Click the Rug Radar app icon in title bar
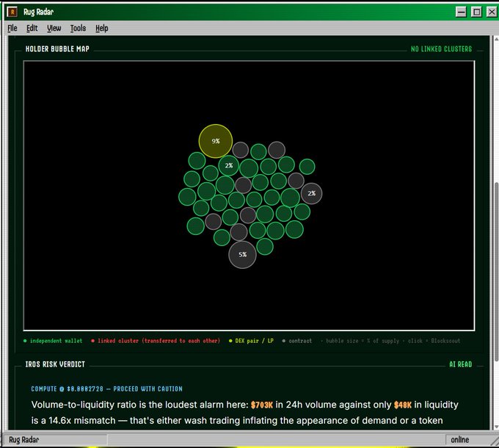Screen dimensions: 499x448 [x=12, y=12]
